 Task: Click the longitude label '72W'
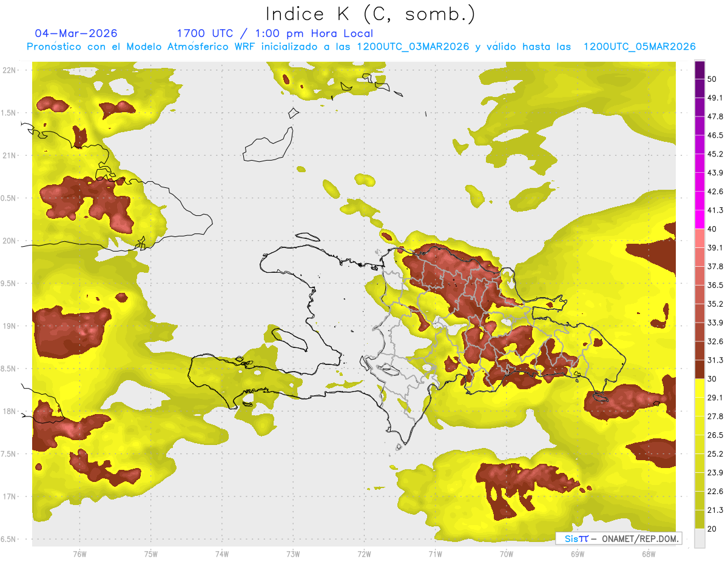tap(364, 554)
